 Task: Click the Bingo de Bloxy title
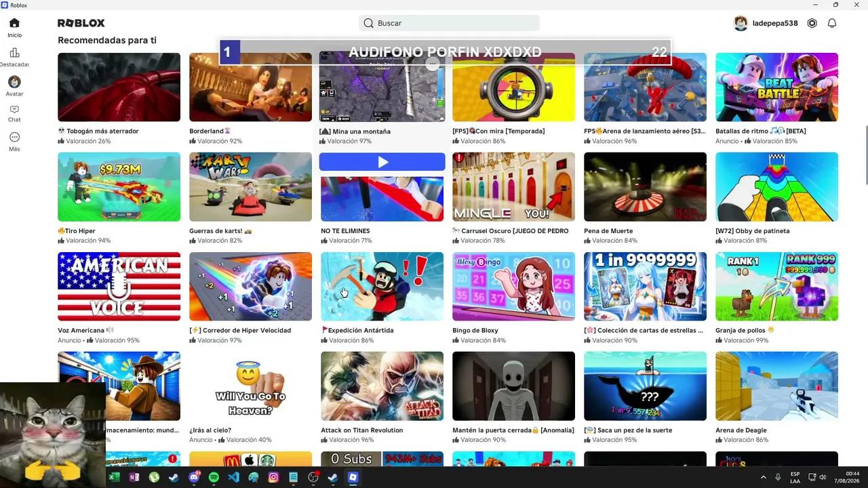(x=475, y=331)
